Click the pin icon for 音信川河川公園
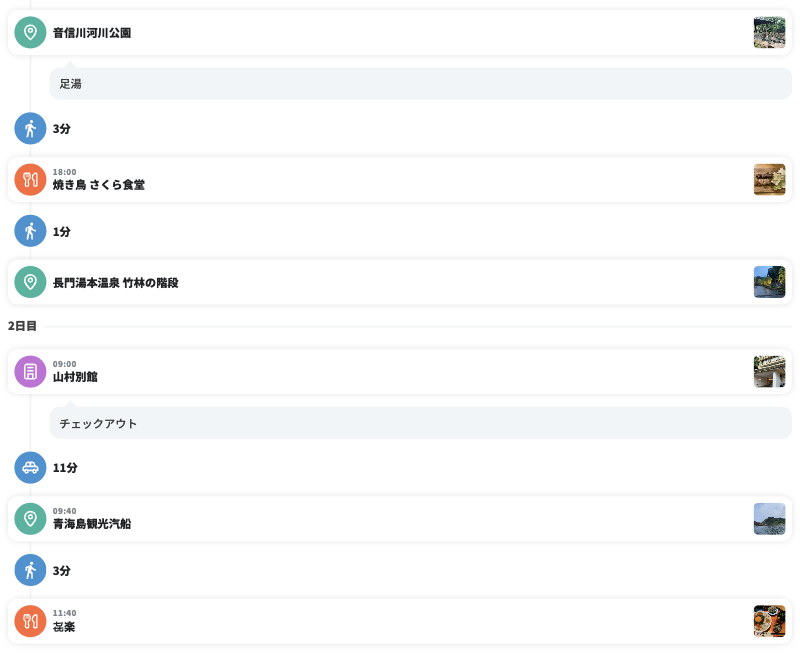Image resolution: width=800 pixels, height=658 pixels. pyautogui.click(x=30, y=33)
